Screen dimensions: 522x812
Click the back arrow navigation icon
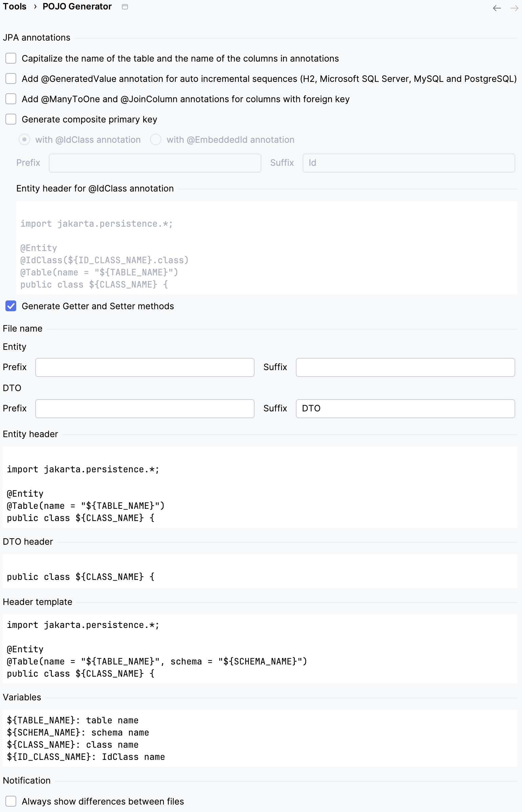pos(497,8)
